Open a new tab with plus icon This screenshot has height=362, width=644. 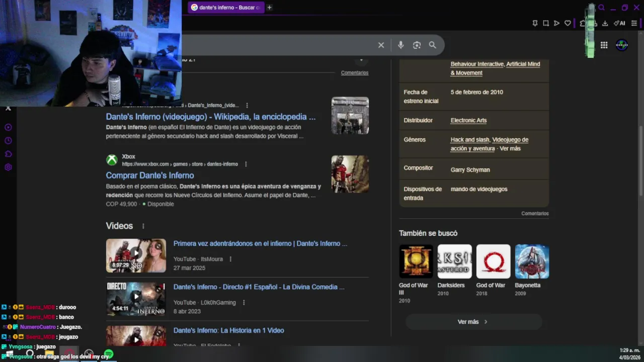click(269, 8)
